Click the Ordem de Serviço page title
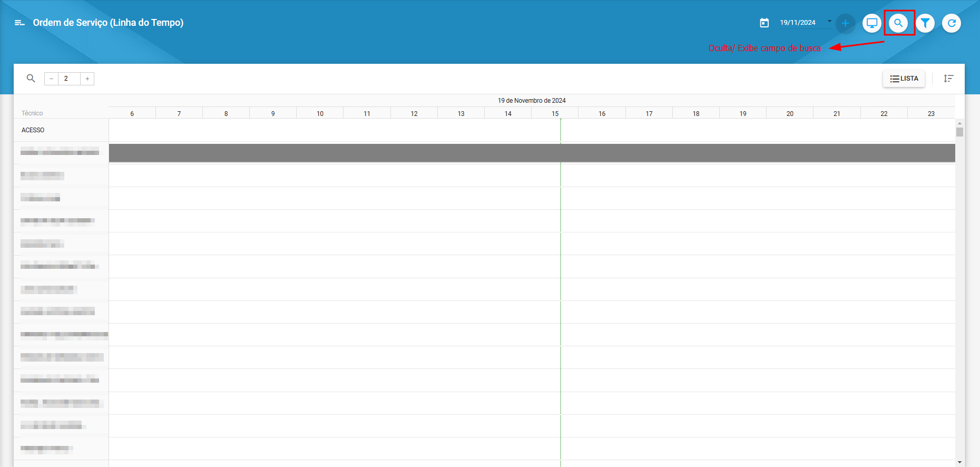980x467 pixels. tap(108, 23)
